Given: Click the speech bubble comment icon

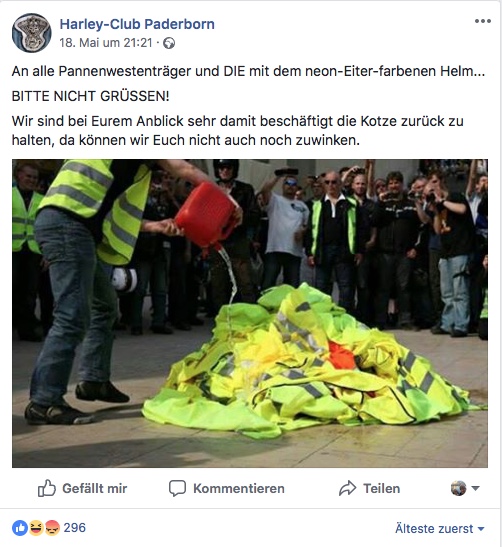Looking at the screenshot, I should (x=177, y=488).
